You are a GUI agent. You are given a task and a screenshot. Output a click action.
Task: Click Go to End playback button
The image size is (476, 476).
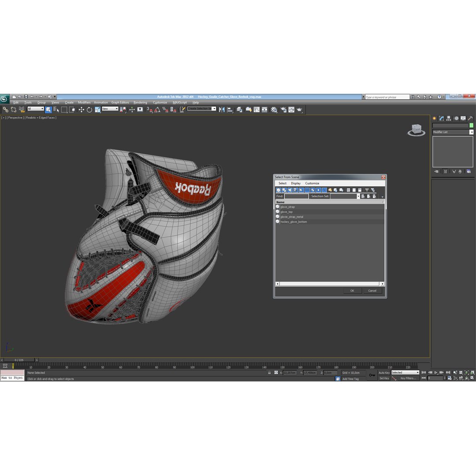448,372
